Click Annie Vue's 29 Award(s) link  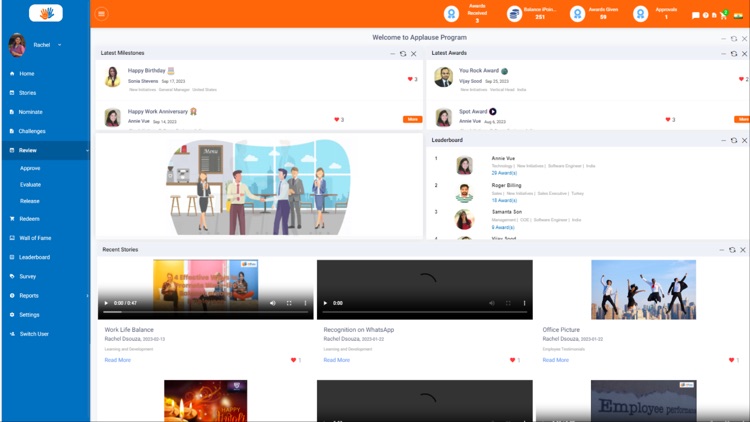(x=504, y=173)
